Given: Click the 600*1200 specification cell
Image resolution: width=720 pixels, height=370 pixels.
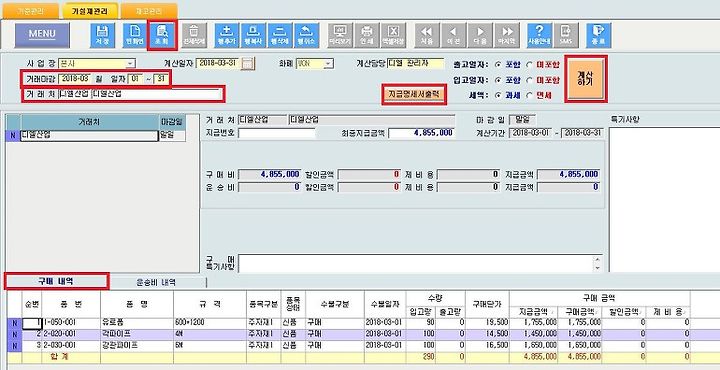Looking at the screenshot, I should pyautogui.click(x=209, y=323).
